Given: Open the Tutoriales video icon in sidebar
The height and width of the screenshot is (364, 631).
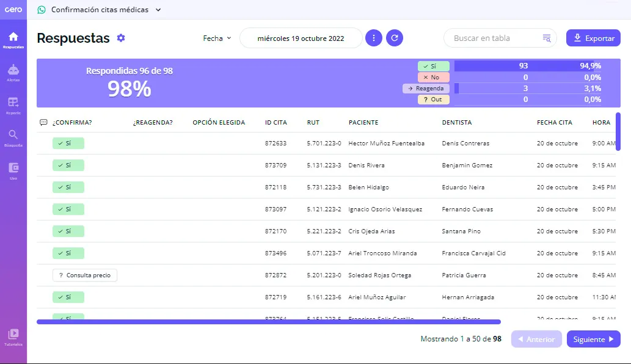Looking at the screenshot, I should tap(13, 334).
